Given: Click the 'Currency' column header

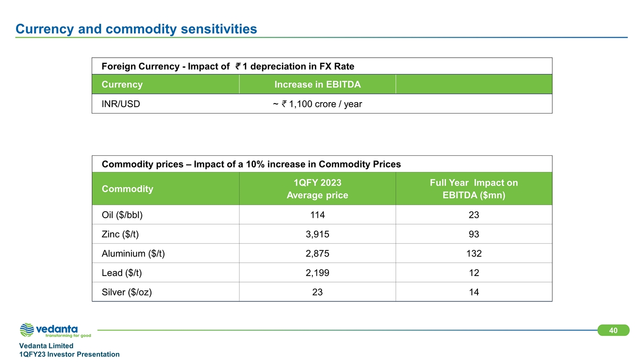Looking at the screenshot, I should tap(122, 84).
